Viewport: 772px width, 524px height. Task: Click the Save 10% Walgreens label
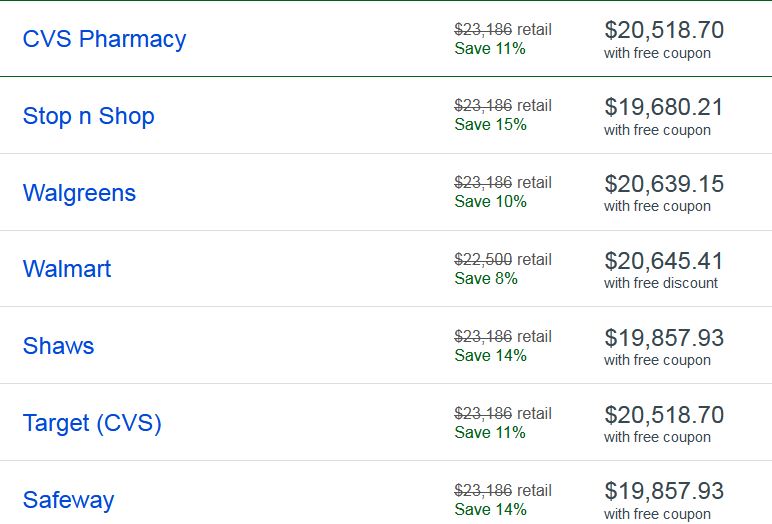coord(490,201)
